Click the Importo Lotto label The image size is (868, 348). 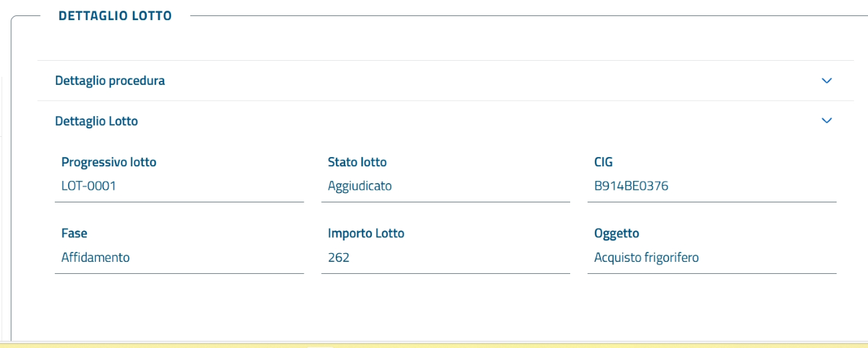tap(366, 234)
